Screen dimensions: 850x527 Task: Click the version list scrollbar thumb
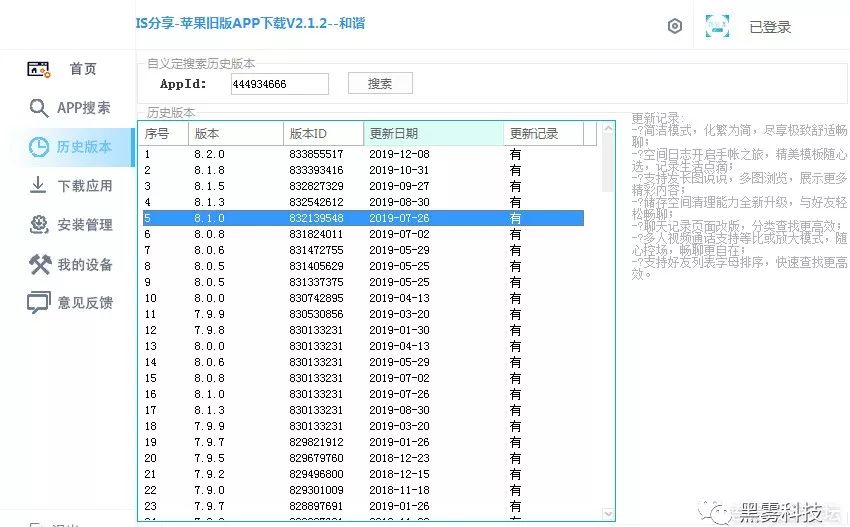tap(608, 163)
